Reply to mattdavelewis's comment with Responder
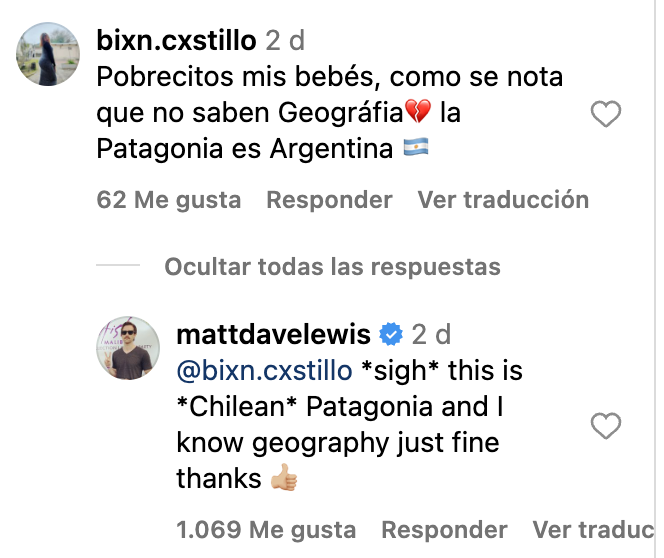The width and height of the screenshot is (664, 558). 444,529
